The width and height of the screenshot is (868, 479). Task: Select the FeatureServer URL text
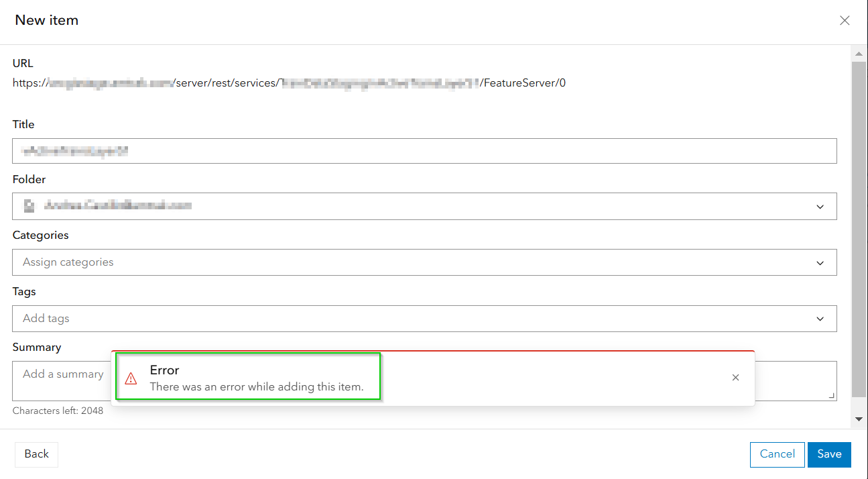coord(290,83)
